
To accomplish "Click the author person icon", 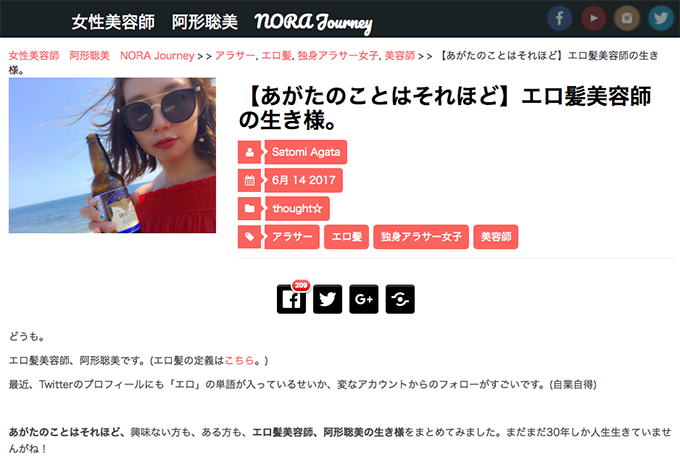I will click(250, 152).
